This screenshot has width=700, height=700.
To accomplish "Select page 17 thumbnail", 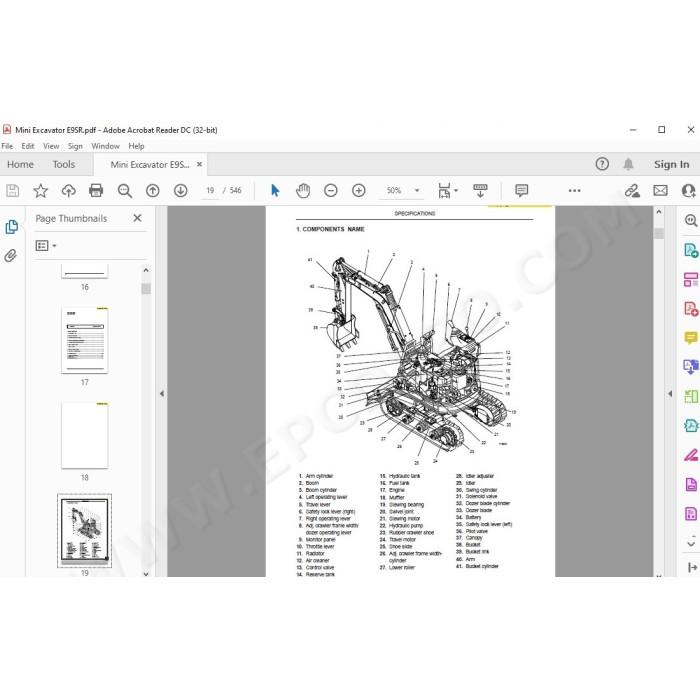I will (85, 340).
